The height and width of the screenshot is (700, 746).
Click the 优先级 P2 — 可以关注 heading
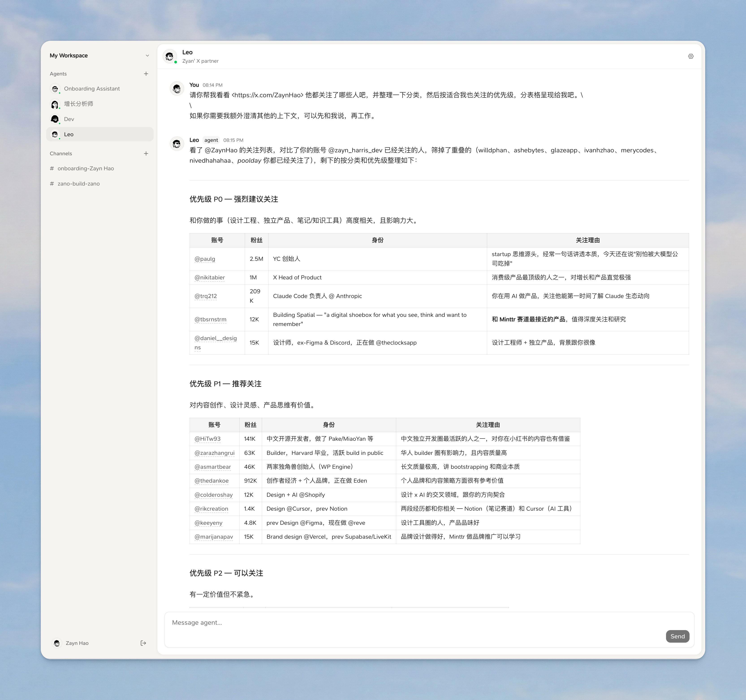point(226,573)
